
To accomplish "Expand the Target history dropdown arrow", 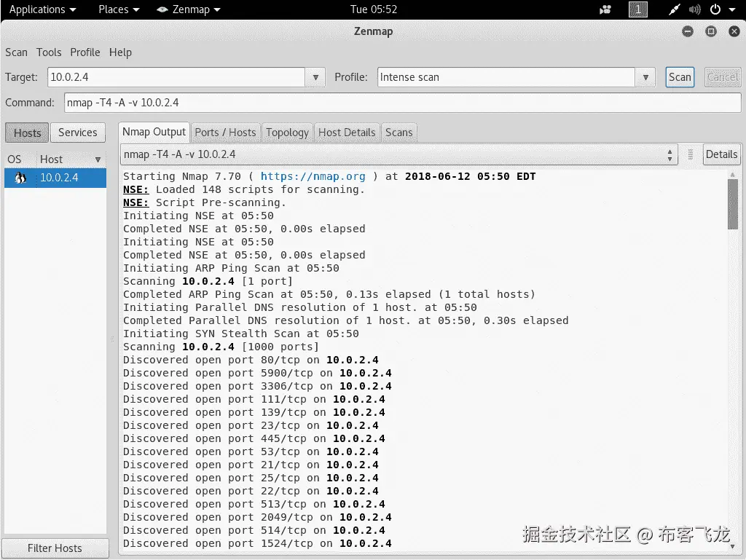I will pyautogui.click(x=315, y=77).
